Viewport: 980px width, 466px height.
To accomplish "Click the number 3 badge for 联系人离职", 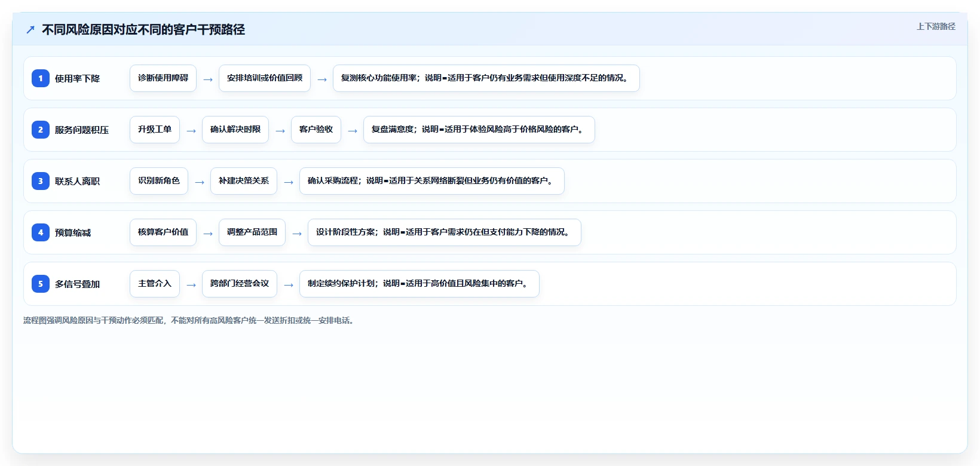I will 41,181.
